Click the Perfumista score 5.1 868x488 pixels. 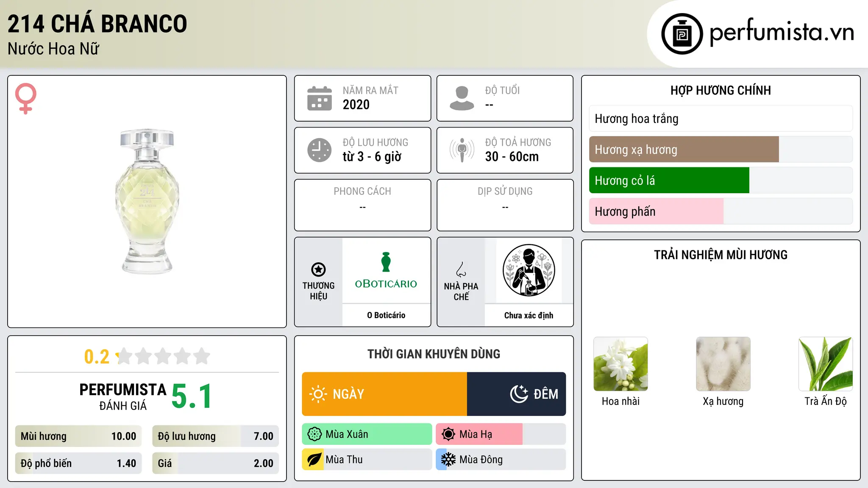tap(192, 396)
